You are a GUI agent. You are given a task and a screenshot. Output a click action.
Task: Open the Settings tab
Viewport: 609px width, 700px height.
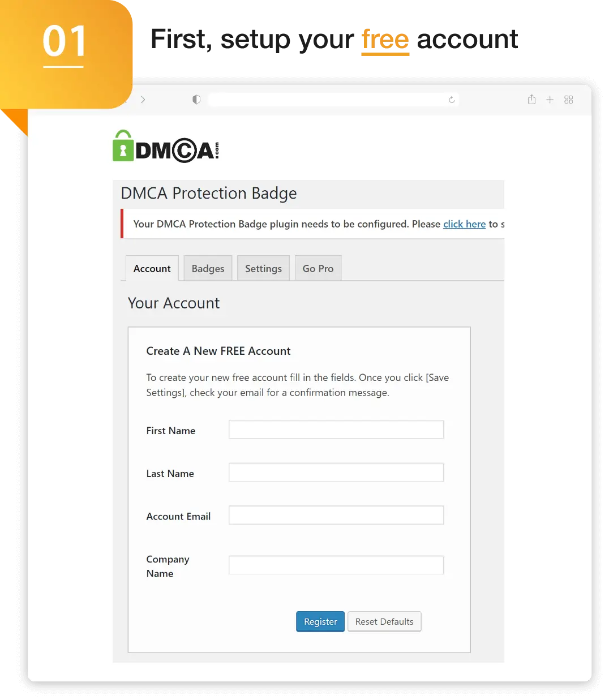click(x=263, y=268)
